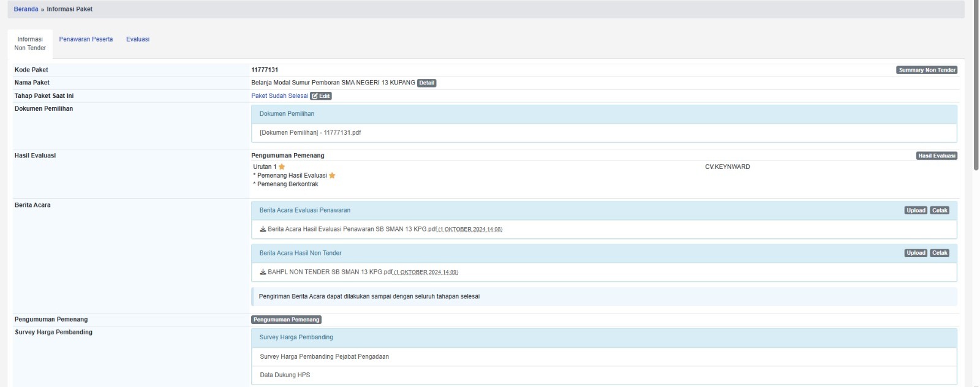Switch to the Evaluasi tab

138,39
